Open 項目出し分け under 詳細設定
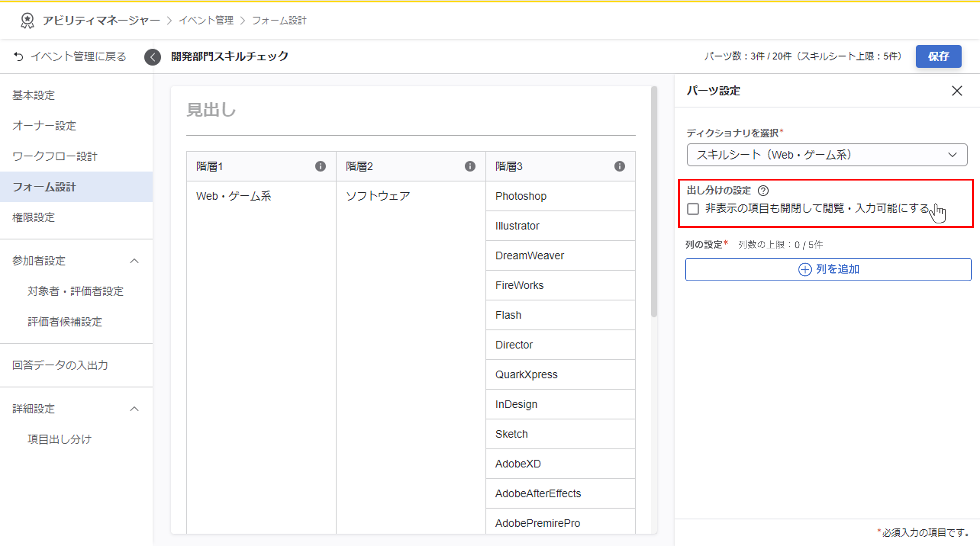980x546 pixels. point(59,439)
